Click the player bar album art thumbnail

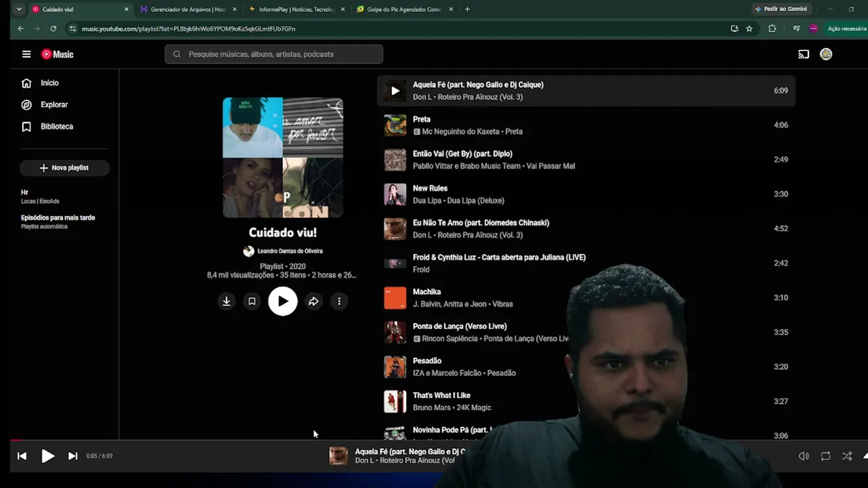[338, 456]
